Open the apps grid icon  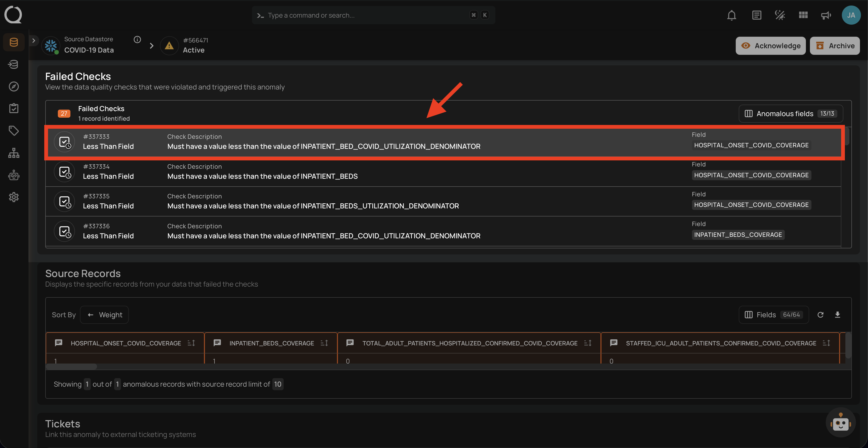pos(803,15)
